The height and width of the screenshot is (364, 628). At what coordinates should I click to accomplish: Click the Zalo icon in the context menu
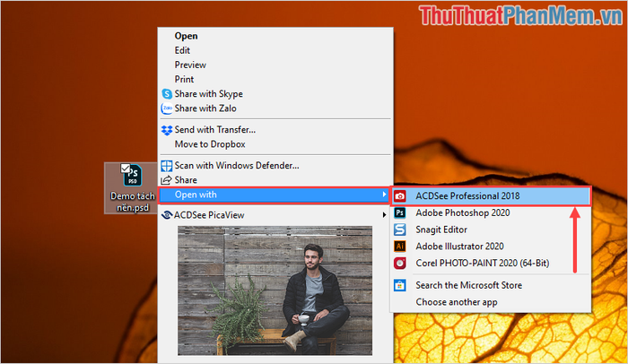[x=167, y=108]
